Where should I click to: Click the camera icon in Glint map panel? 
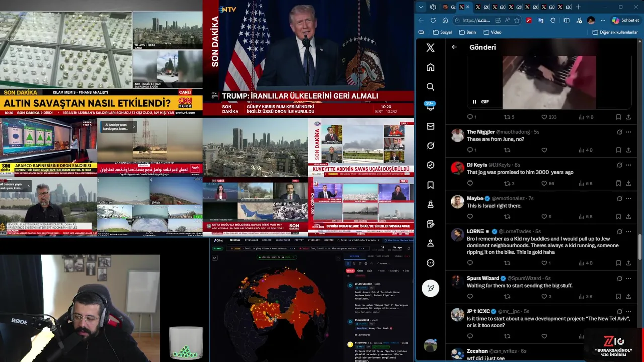[215, 258]
